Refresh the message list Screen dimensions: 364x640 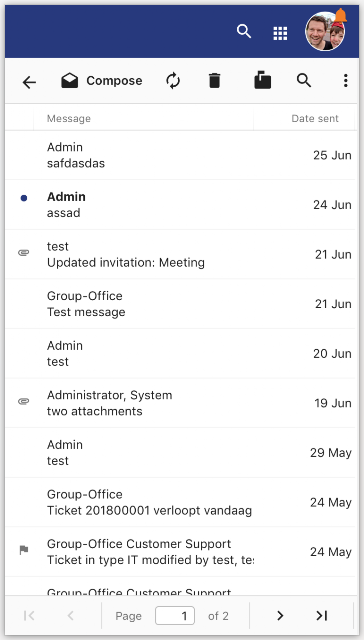[x=173, y=81]
